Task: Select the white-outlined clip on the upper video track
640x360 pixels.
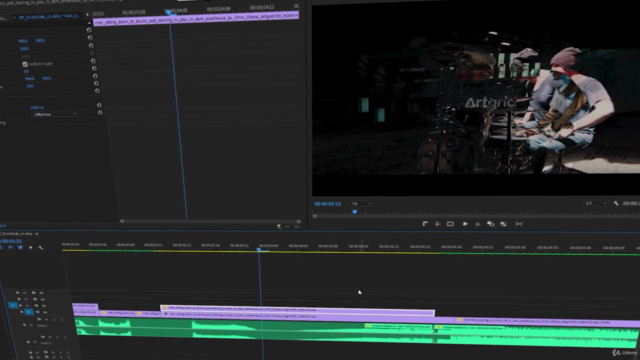Action: pos(298,310)
